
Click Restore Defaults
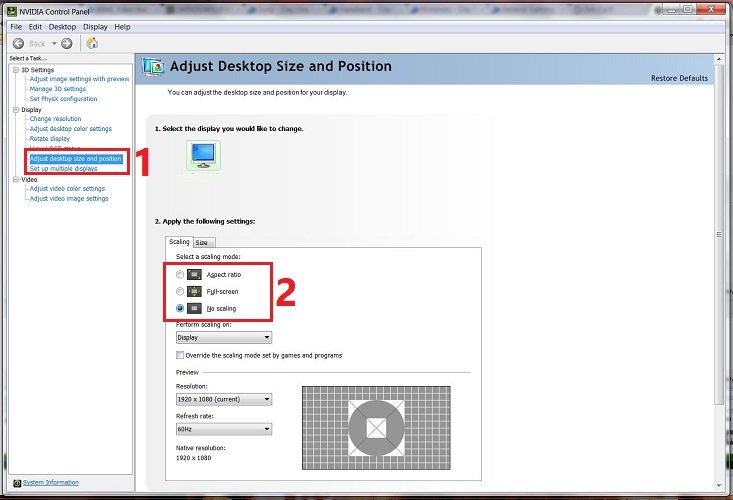[x=679, y=78]
